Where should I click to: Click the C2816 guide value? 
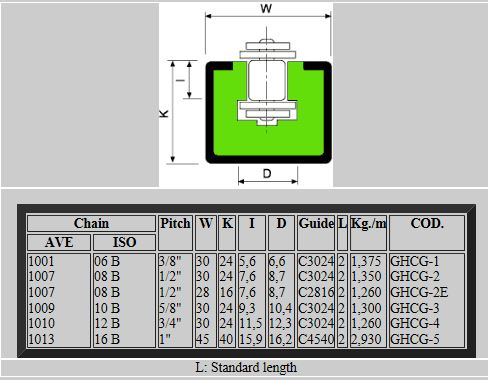click(x=316, y=292)
